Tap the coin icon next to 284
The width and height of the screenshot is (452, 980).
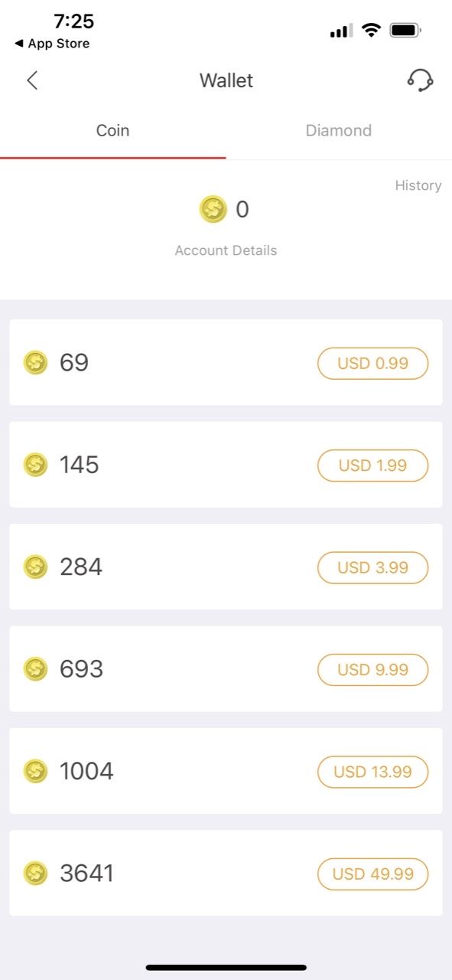coord(36,567)
